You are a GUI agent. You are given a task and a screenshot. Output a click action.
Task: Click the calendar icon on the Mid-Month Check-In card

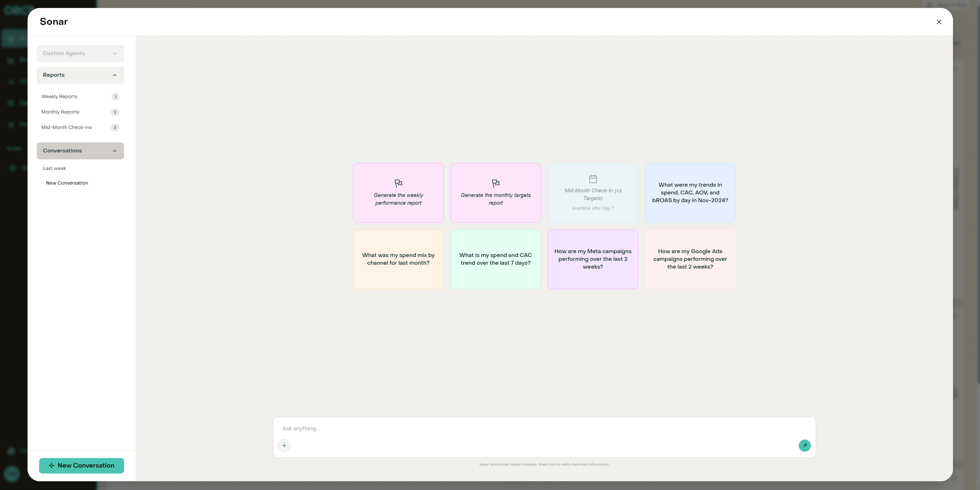click(x=593, y=179)
